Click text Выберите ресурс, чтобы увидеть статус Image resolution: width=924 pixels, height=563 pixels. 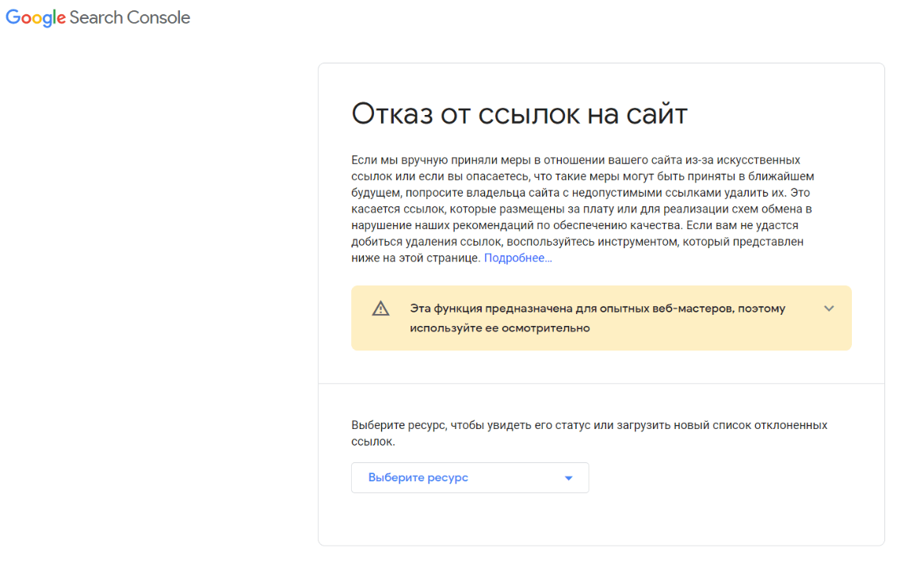[590, 433]
